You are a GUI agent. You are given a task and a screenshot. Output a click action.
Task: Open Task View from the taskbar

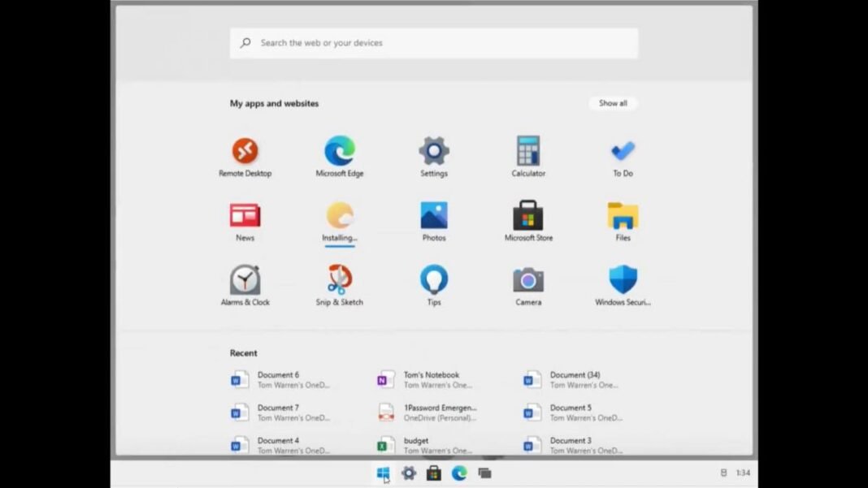point(485,472)
